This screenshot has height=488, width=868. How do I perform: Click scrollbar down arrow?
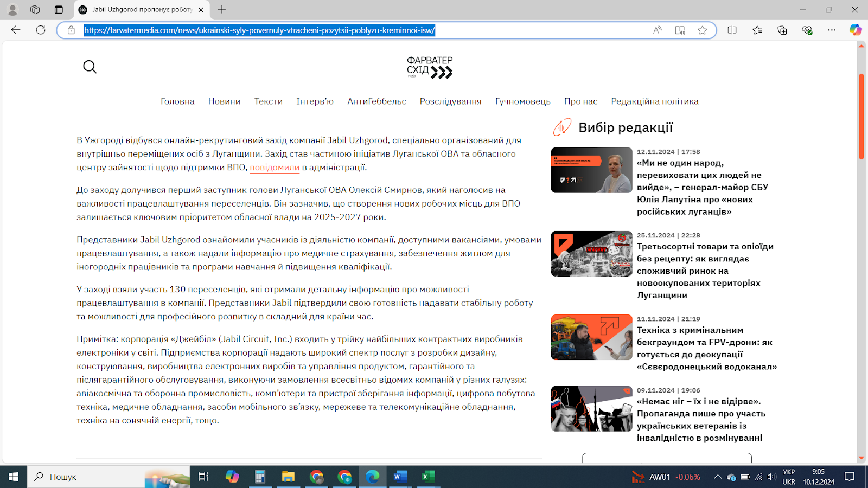coord(861,458)
